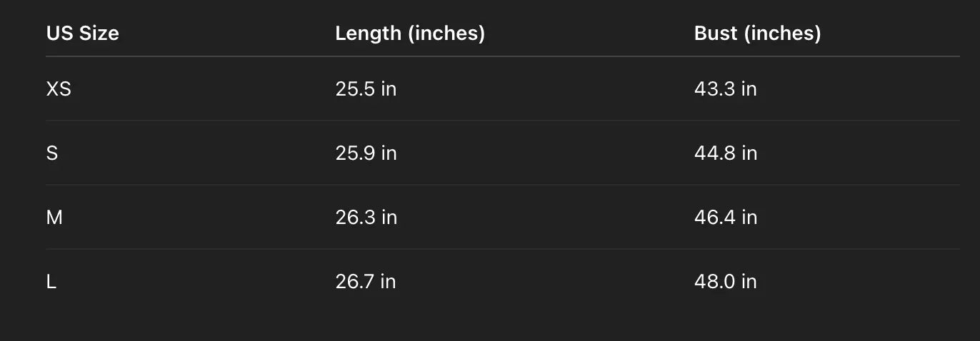
Task: Select the S size cell
Action: [52, 153]
